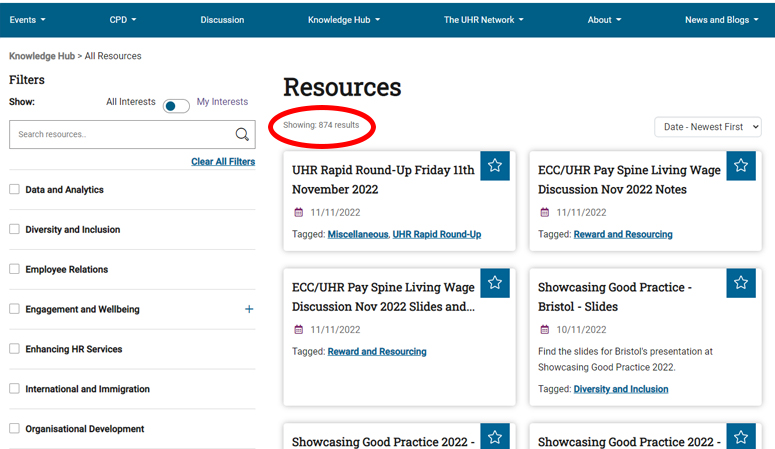Click the Bristol slides description text
The width and height of the screenshot is (775, 449).
point(625,359)
